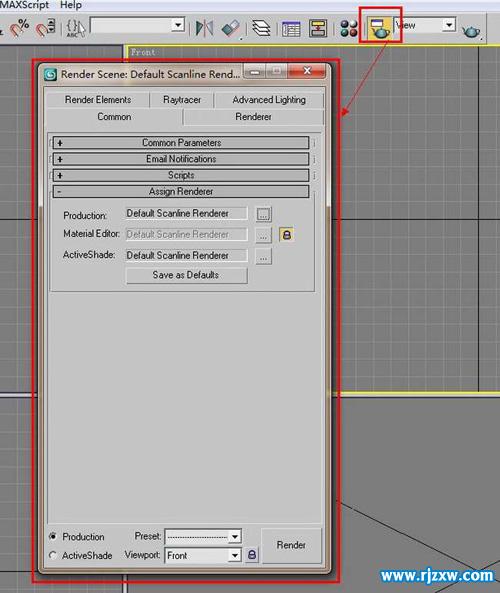Toggle the Percent Snap icon
500x593 pixels.
19,28
